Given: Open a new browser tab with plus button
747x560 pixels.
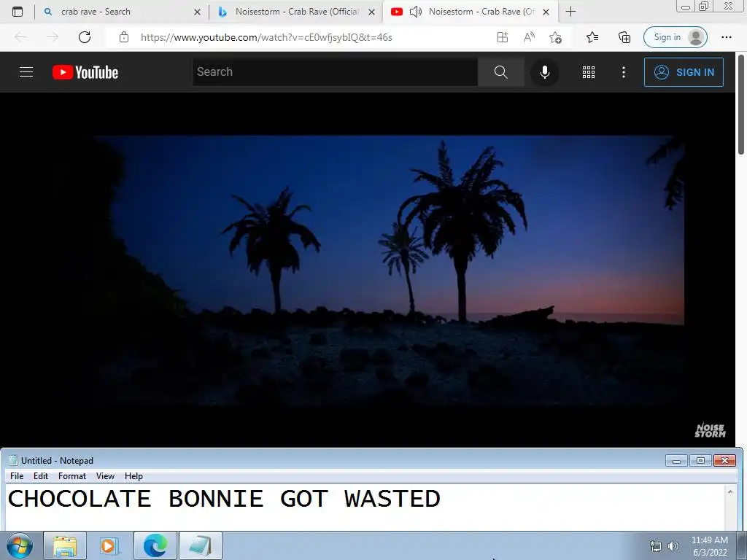Looking at the screenshot, I should pos(570,12).
